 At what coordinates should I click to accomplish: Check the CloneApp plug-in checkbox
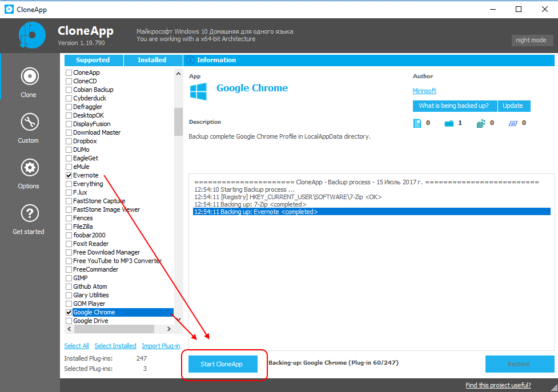coord(69,72)
